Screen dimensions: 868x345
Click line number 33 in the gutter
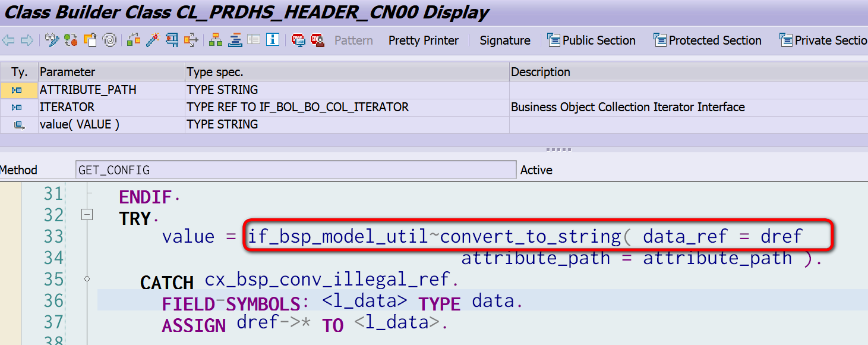(53, 237)
